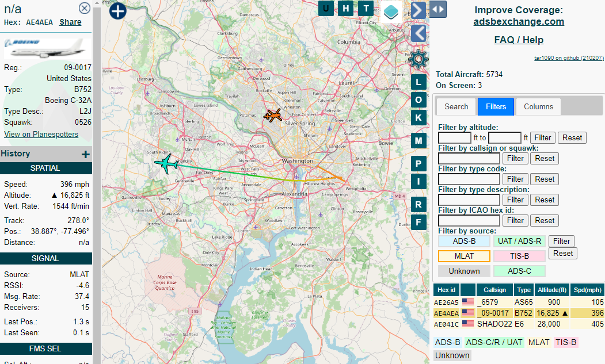The width and height of the screenshot is (605, 364).
Task: Toggle the H map button
Action: [346, 8]
